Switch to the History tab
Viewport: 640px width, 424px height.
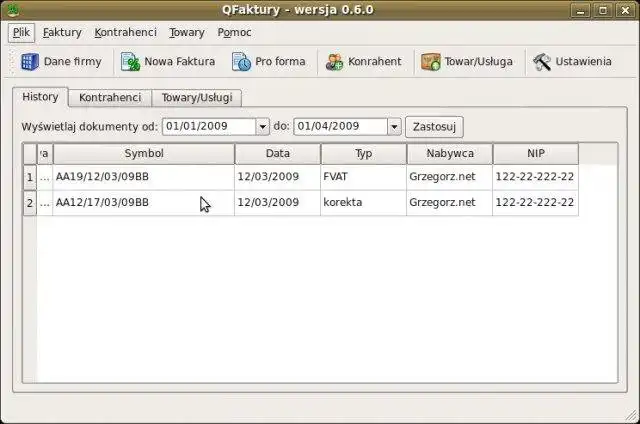(40, 97)
